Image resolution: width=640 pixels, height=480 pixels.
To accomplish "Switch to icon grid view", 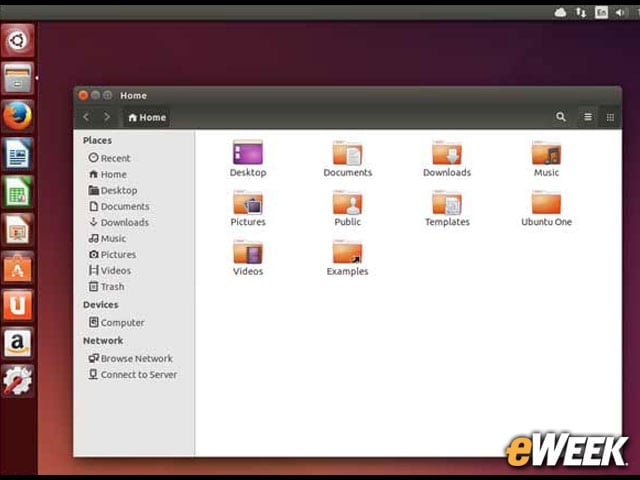I will [x=610, y=117].
